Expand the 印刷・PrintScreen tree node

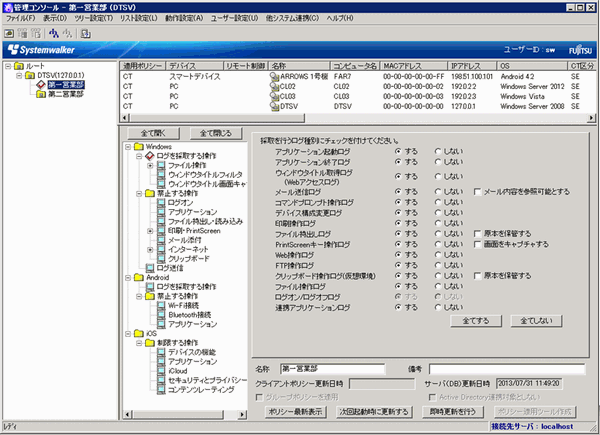149,230
